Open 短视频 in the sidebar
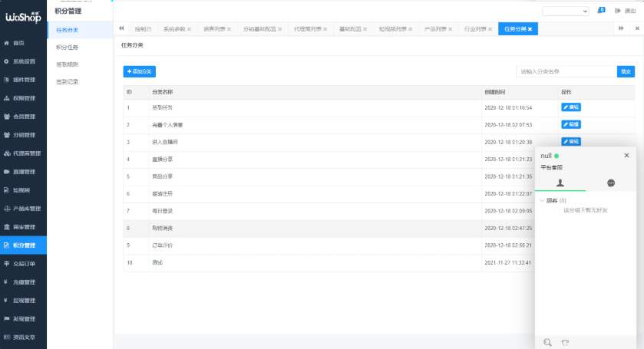The image size is (644, 349). (x=23, y=190)
